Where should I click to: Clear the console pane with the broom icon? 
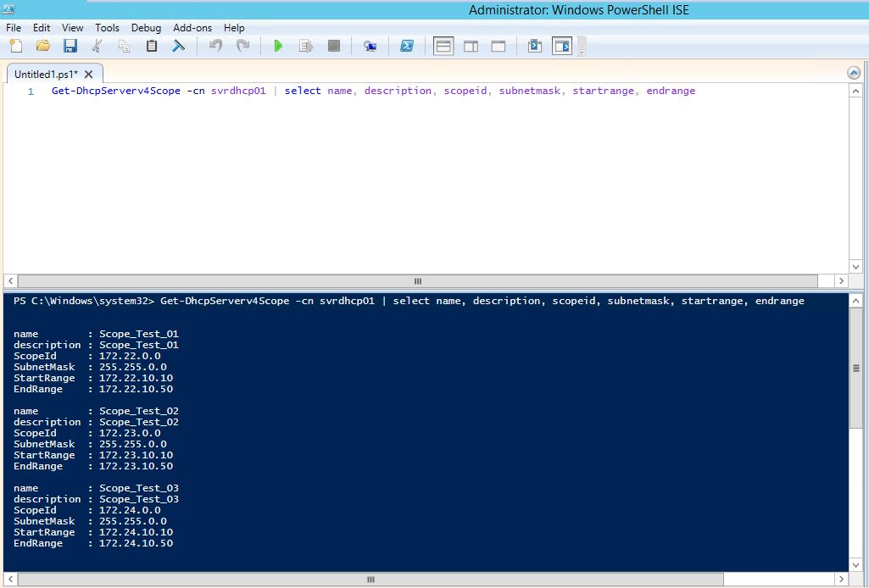[179, 46]
